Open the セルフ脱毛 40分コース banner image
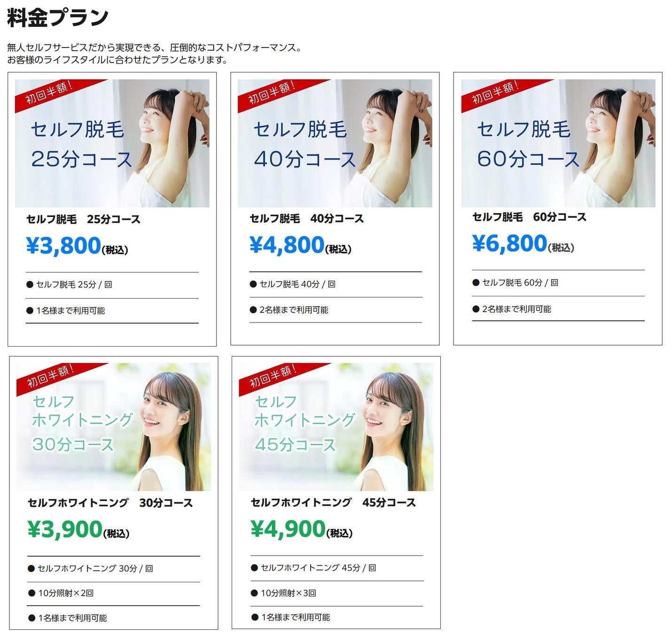Image resolution: width=672 pixels, height=634 pixels. [x=335, y=143]
